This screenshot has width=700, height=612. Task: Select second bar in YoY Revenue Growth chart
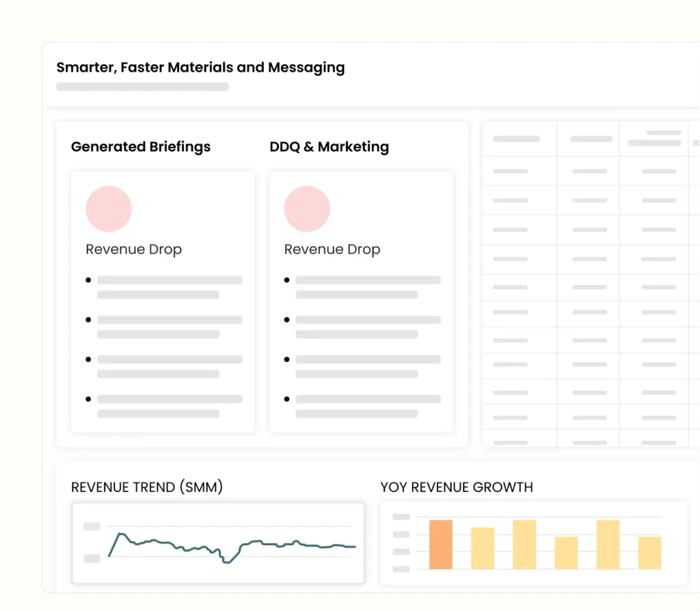pyautogui.click(x=483, y=548)
